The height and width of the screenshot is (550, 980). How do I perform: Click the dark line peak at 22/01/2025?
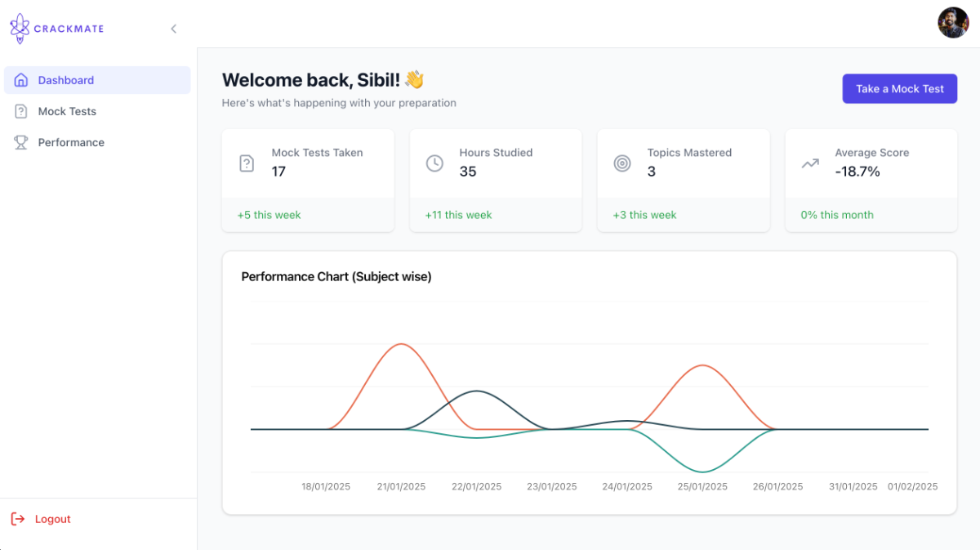pyautogui.click(x=477, y=391)
